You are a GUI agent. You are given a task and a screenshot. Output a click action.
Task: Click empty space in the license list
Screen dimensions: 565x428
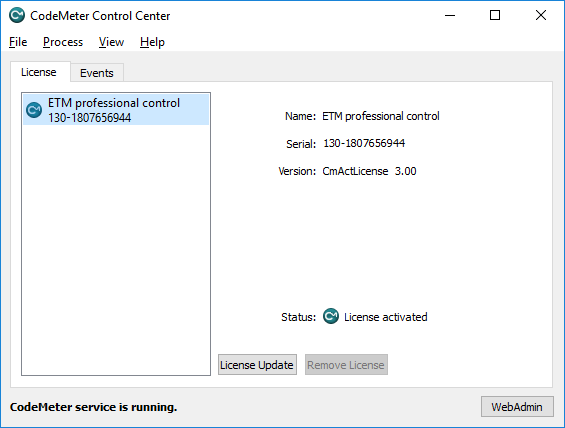pos(116,249)
